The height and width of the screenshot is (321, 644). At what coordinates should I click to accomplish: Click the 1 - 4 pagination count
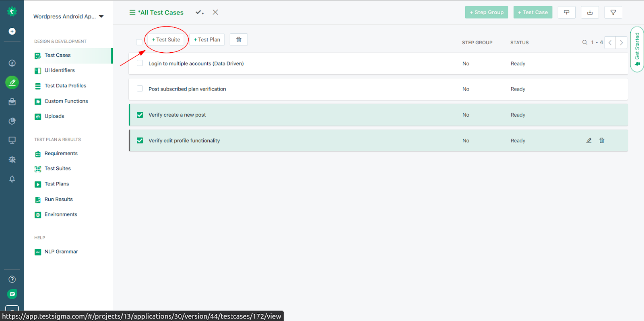pos(597,42)
